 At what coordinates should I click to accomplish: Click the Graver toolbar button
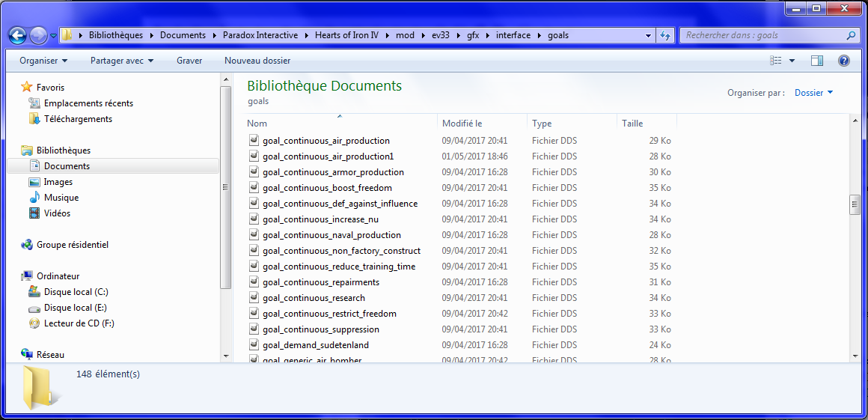pyautogui.click(x=189, y=61)
